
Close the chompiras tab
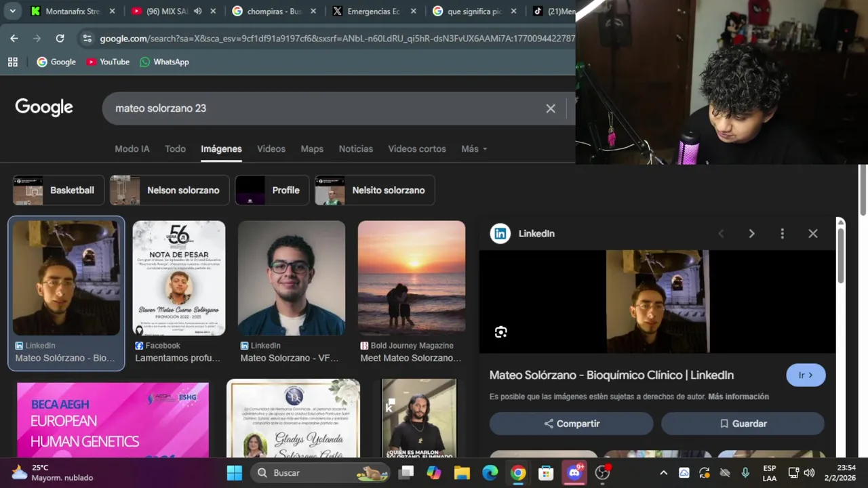[313, 12]
